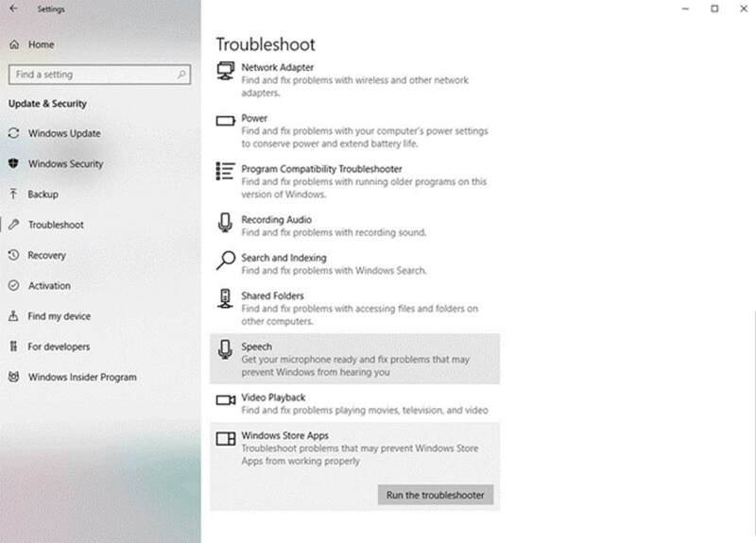This screenshot has width=756, height=543.
Task: Maximize the Settings window
Action: tap(714, 8)
